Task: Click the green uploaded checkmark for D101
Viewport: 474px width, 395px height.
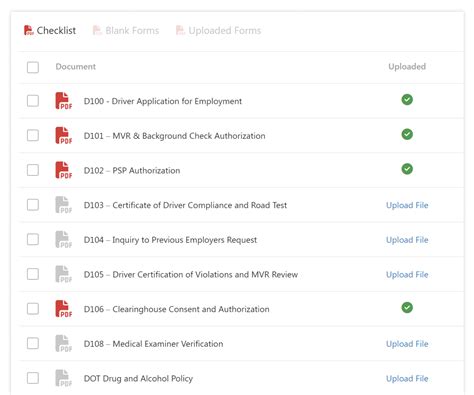Action: [x=407, y=134]
